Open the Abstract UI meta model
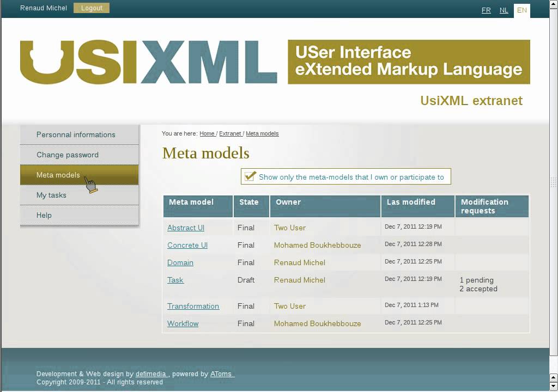This screenshot has height=392, width=558. pos(186,228)
